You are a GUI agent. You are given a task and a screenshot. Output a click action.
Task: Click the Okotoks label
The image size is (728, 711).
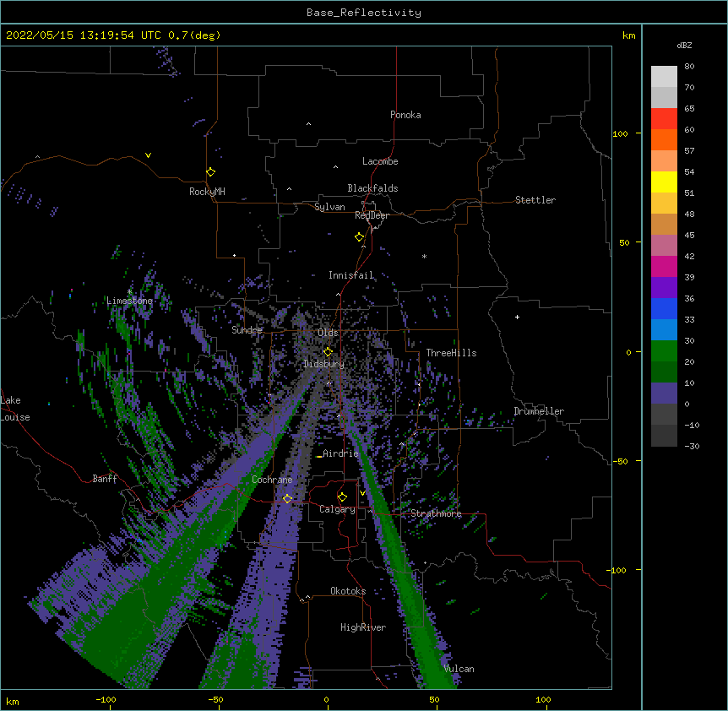[348, 591]
